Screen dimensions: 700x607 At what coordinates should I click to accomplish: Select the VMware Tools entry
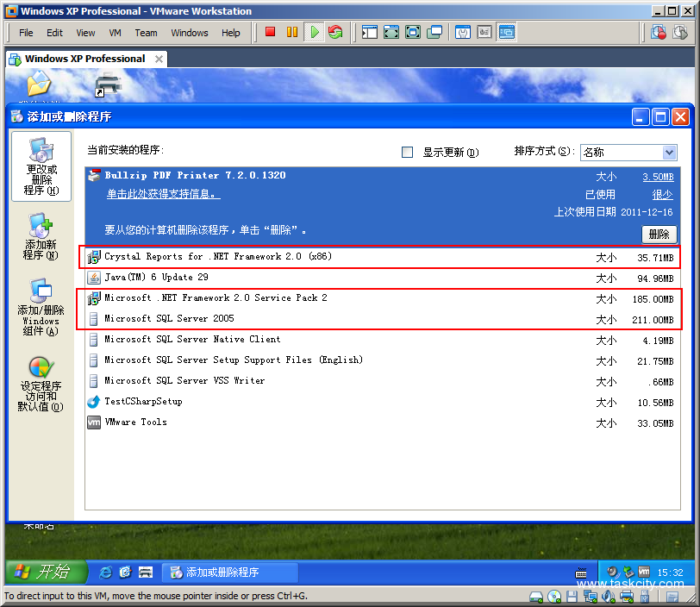(383, 422)
